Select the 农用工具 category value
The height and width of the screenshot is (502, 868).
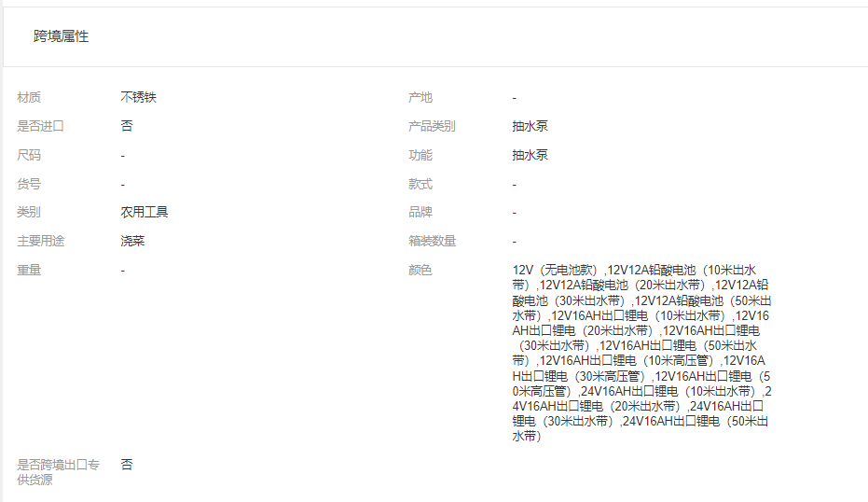click(144, 212)
